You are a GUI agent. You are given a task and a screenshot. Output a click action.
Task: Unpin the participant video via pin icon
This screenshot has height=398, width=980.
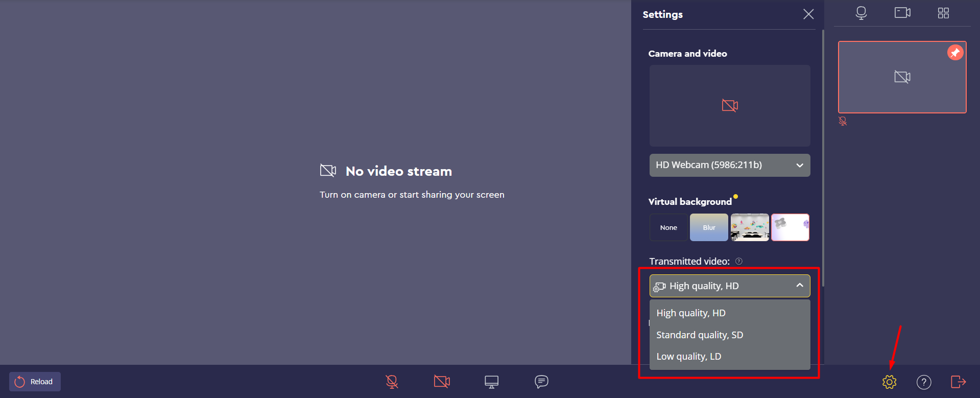[955, 53]
